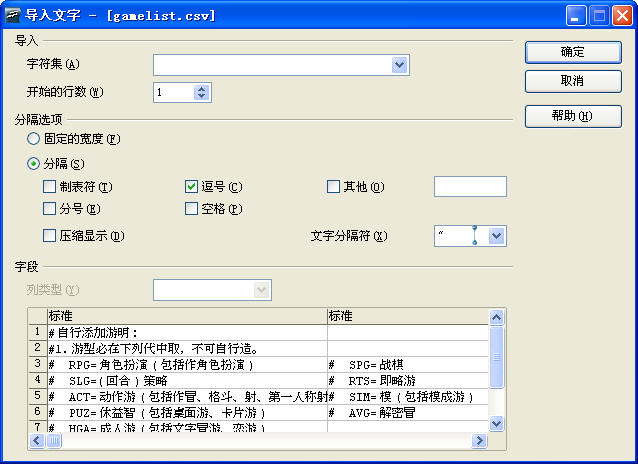
Task: Enable the 制表符 checkbox
Action: click(x=49, y=187)
